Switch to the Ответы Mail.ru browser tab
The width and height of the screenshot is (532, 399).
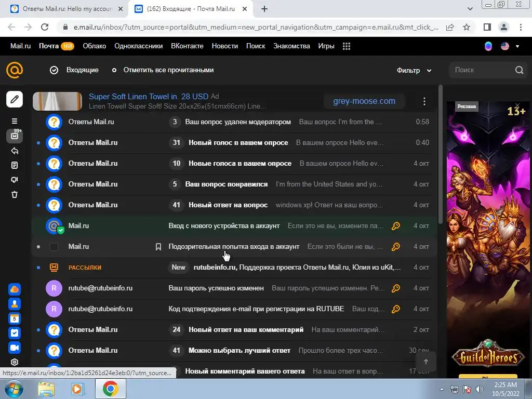67,9
